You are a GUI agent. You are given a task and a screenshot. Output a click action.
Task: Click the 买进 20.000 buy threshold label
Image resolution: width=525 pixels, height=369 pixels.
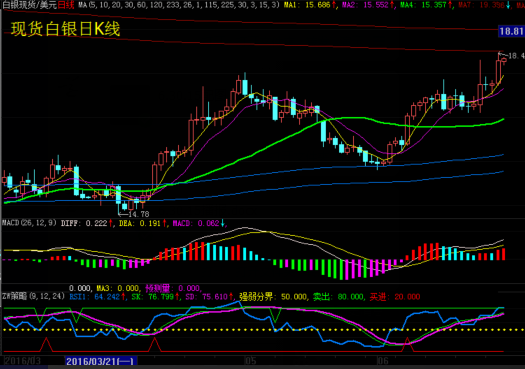[395, 297]
